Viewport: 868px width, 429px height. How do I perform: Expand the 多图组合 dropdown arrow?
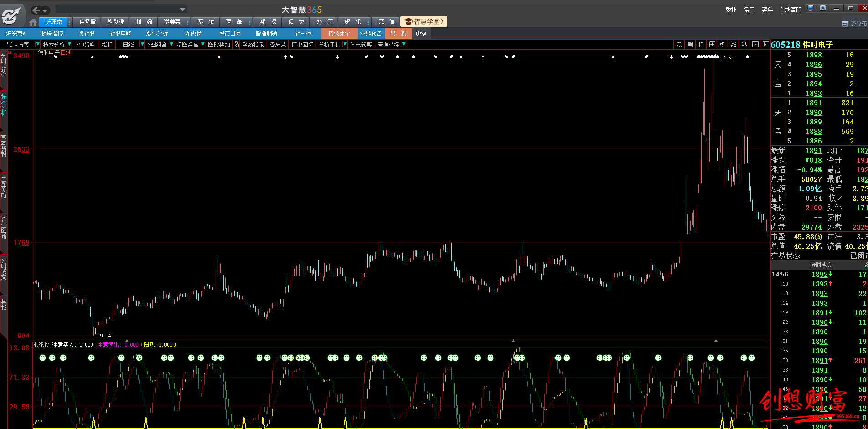click(x=203, y=44)
